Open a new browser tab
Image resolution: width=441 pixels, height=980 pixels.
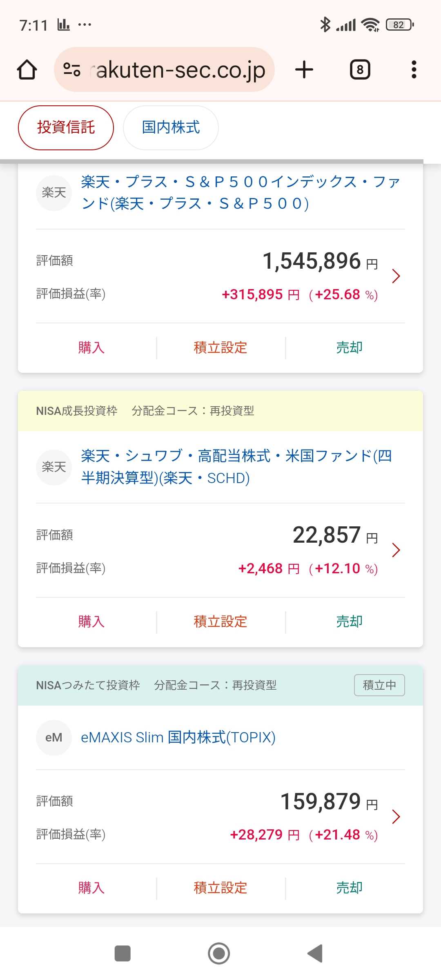tap(304, 70)
